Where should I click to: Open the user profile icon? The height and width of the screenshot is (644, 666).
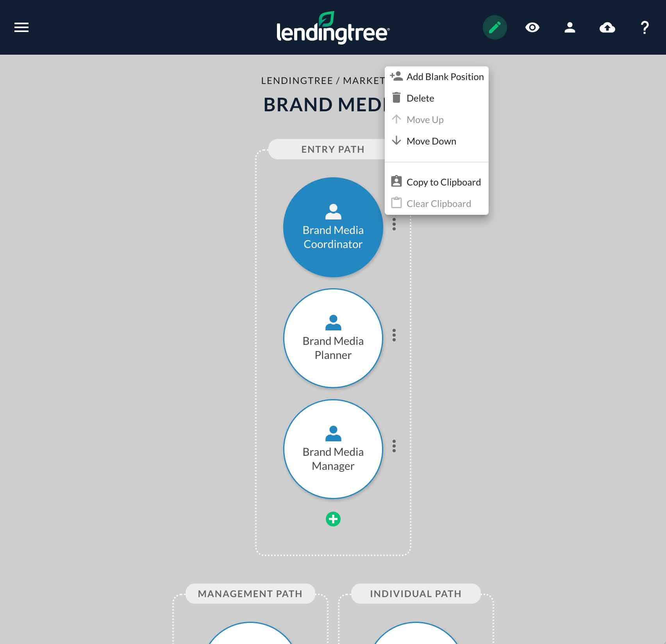coord(570,27)
